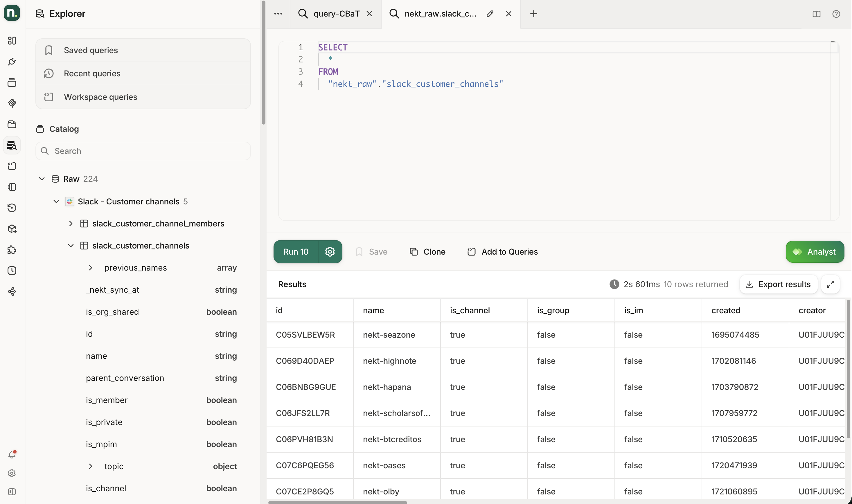852x504 pixels.
Task: Click the Save query button
Action: coord(371,252)
